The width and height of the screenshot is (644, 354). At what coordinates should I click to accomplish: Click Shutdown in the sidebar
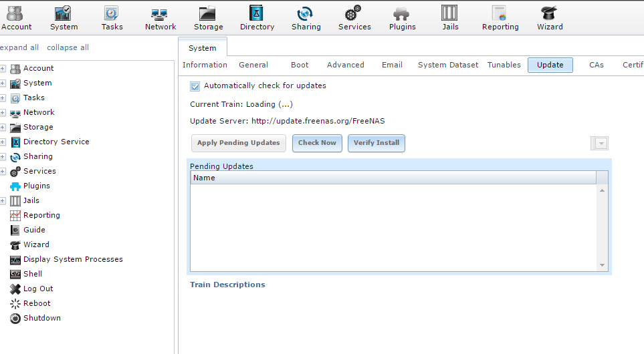coord(41,318)
